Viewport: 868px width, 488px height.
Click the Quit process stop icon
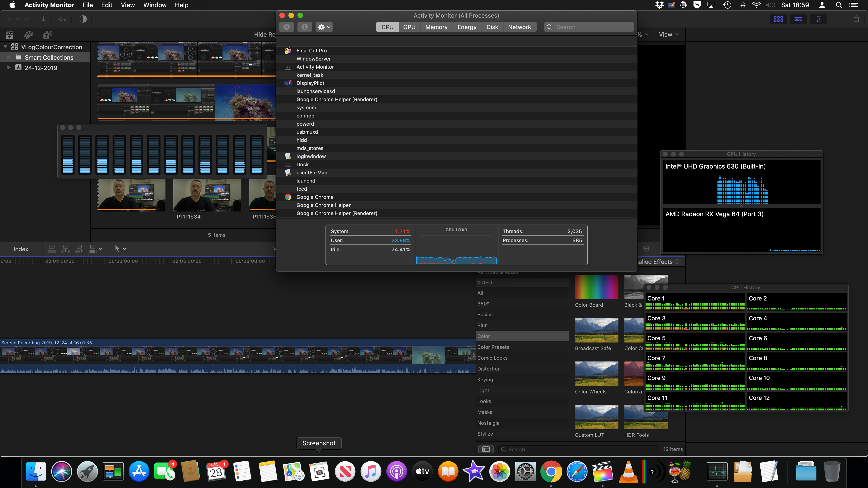tap(286, 27)
